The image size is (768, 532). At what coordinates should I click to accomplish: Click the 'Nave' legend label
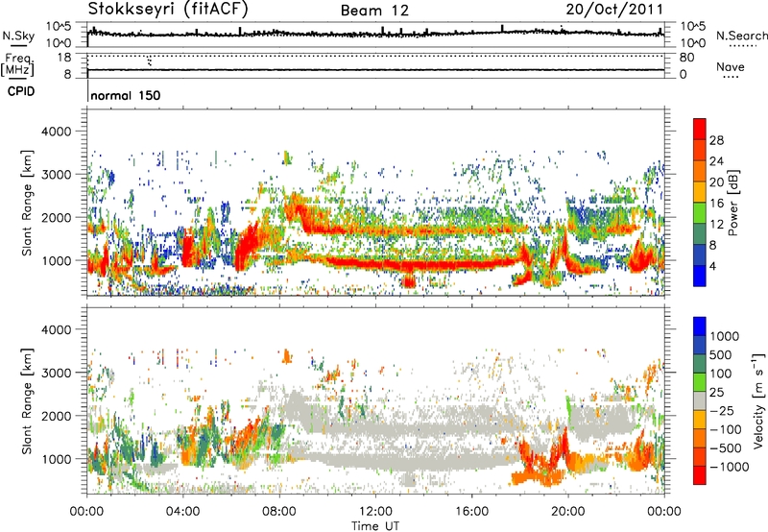pos(731,66)
